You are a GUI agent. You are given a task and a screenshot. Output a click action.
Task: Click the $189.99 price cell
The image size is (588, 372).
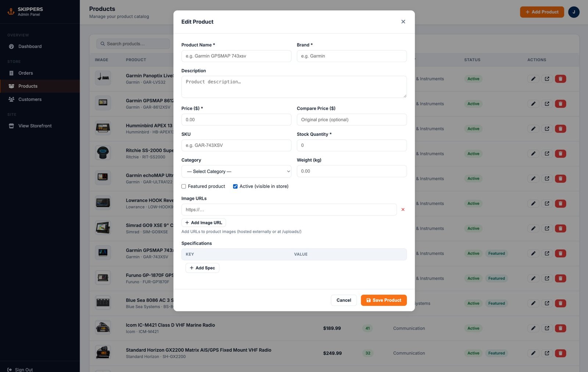pyautogui.click(x=332, y=328)
